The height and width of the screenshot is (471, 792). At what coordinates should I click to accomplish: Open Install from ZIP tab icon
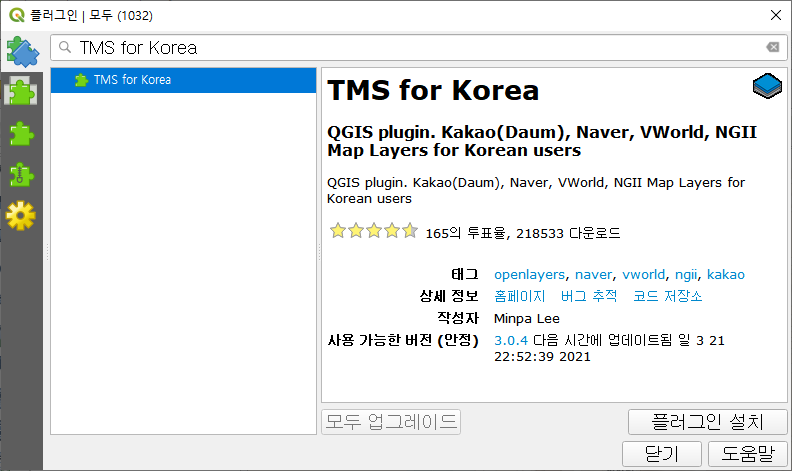pos(21,175)
